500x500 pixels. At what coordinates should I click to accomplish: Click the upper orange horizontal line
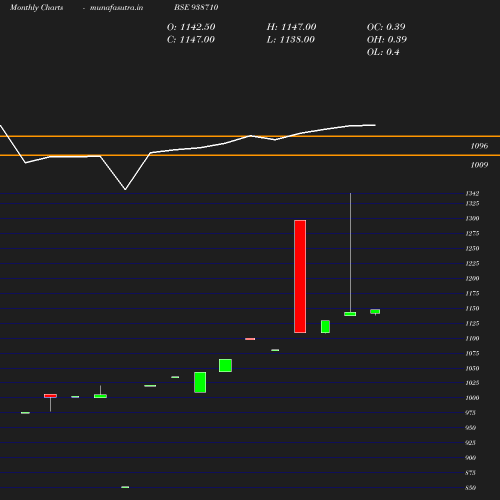pos(250,136)
